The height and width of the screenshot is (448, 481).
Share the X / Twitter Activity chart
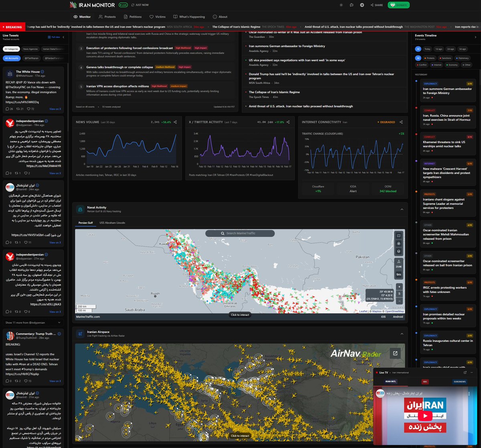pos(289,122)
